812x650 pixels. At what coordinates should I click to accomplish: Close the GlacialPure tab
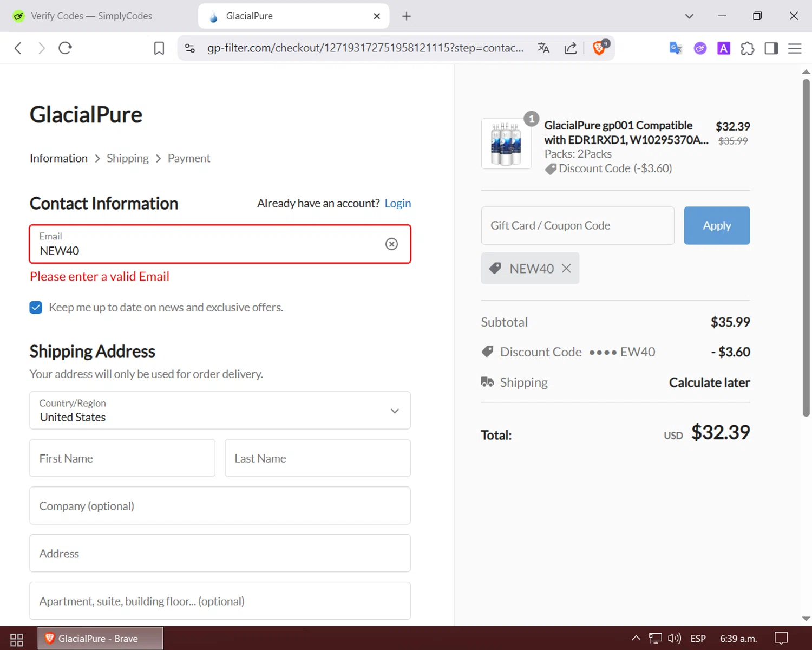[377, 16]
